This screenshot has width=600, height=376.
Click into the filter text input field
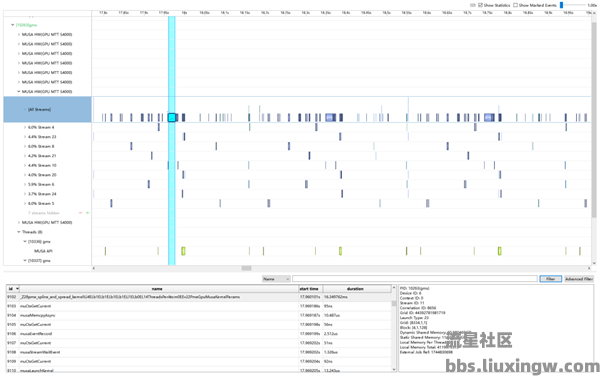click(414, 279)
